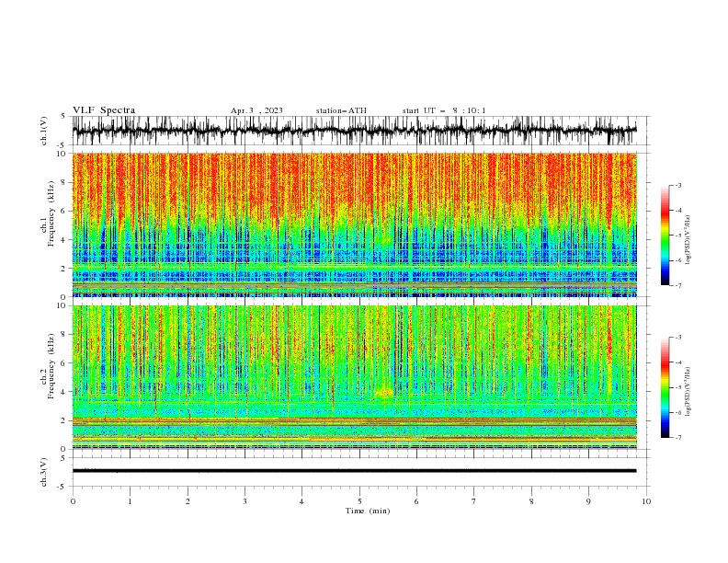The height and width of the screenshot is (563, 728).
Task: Click the 'VLF Spectra' title text
Action: pos(104,110)
